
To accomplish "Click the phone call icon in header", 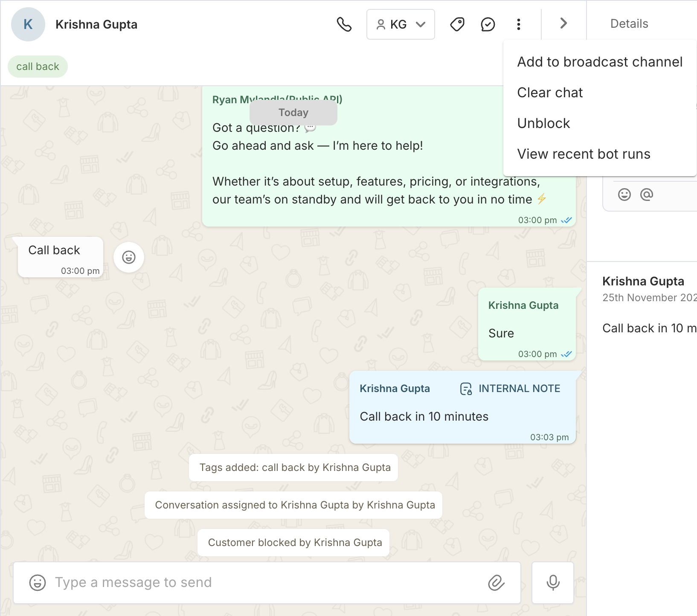I will [344, 24].
